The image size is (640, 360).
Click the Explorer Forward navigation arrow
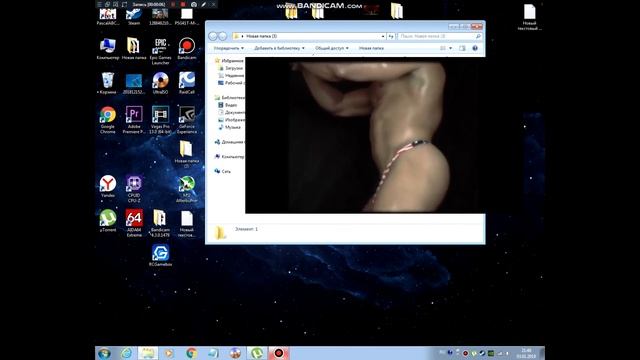coord(222,36)
